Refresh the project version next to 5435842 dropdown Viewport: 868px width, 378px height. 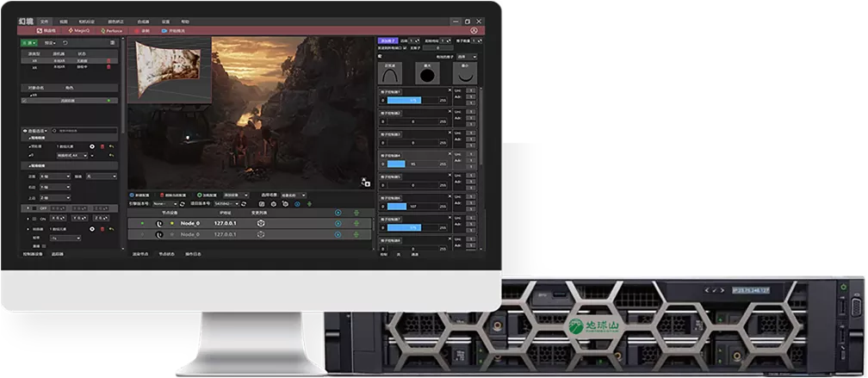pyautogui.click(x=244, y=204)
